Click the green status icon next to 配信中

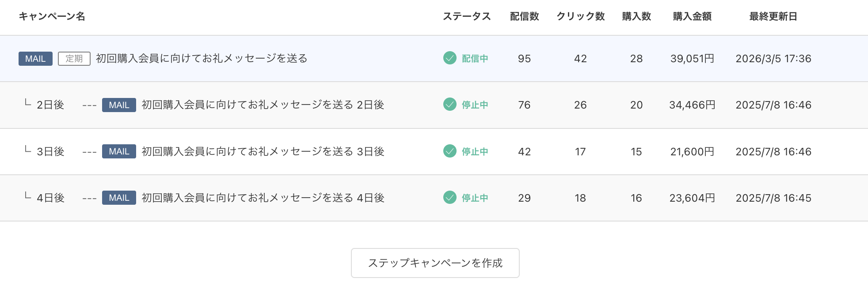click(x=449, y=57)
